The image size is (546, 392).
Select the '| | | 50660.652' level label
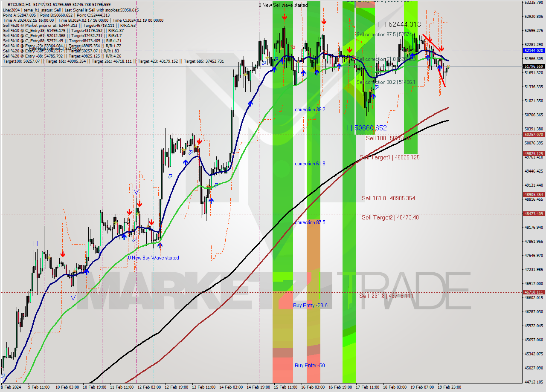click(x=365, y=128)
